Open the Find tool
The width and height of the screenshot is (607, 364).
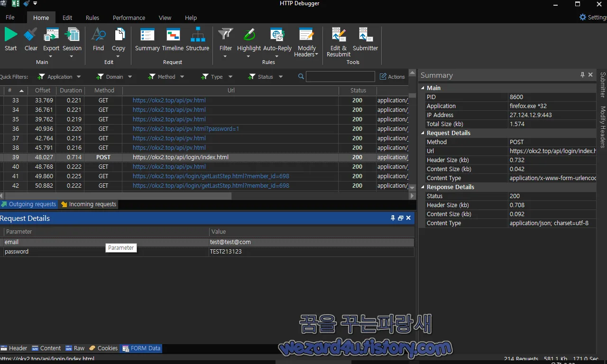click(98, 39)
